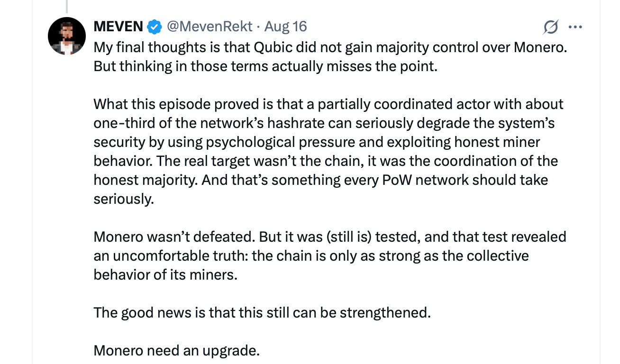
Task: Click the MEVEN display name
Action: pyautogui.click(x=119, y=27)
